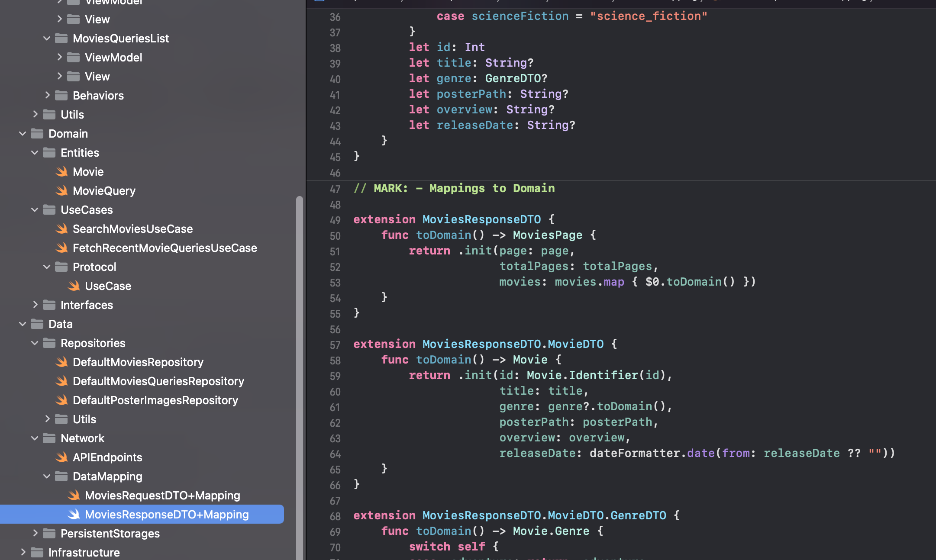Click the UseCase Swift file icon
Screen dimensions: 936x560
(x=74, y=286)
